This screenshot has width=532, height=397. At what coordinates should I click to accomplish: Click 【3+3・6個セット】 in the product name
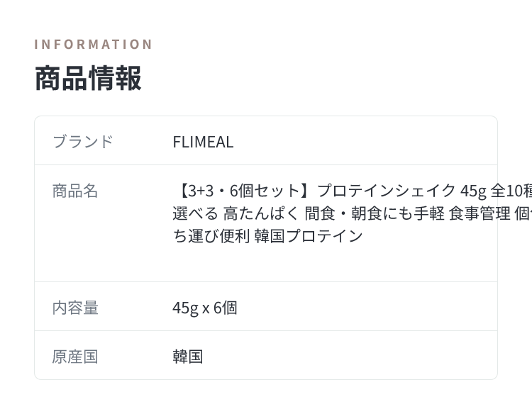pos(243,191)
